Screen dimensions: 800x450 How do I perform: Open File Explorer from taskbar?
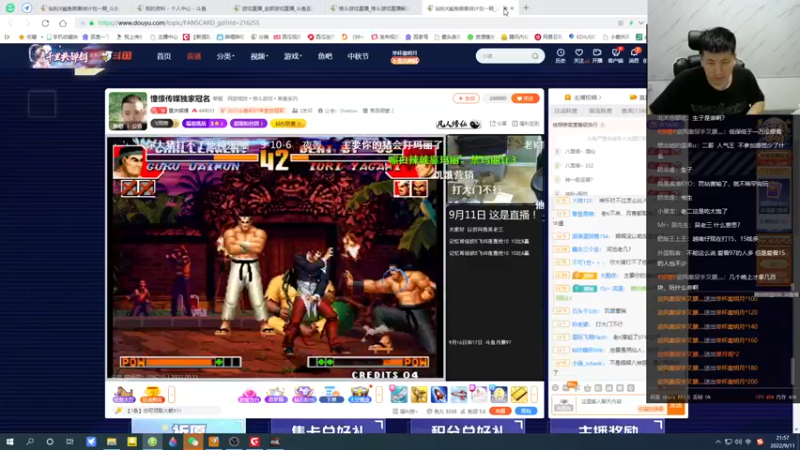pyautogui.click(x=111, y=441)
